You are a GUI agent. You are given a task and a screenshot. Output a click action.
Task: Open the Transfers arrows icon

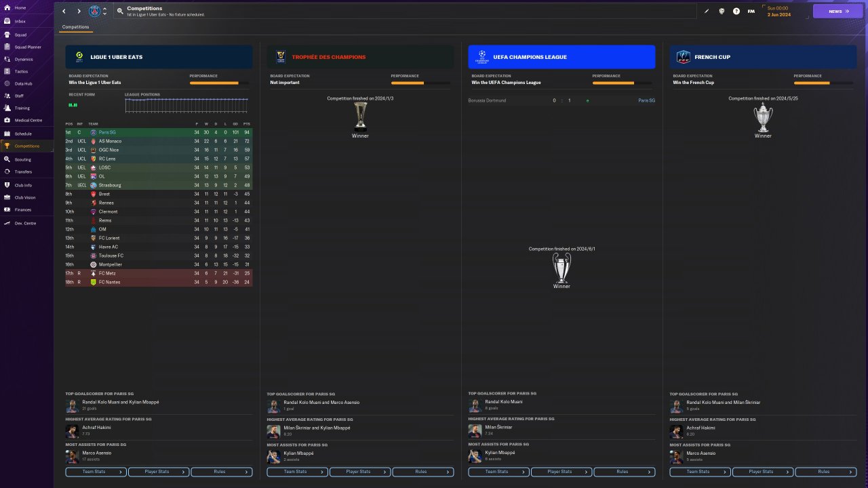tap(7, 171)
